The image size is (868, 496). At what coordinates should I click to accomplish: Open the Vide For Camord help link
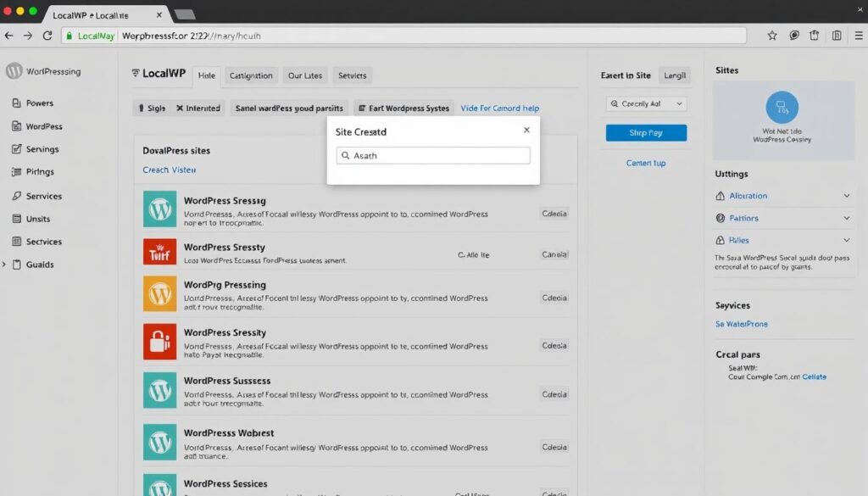click(x=499, y=108)
